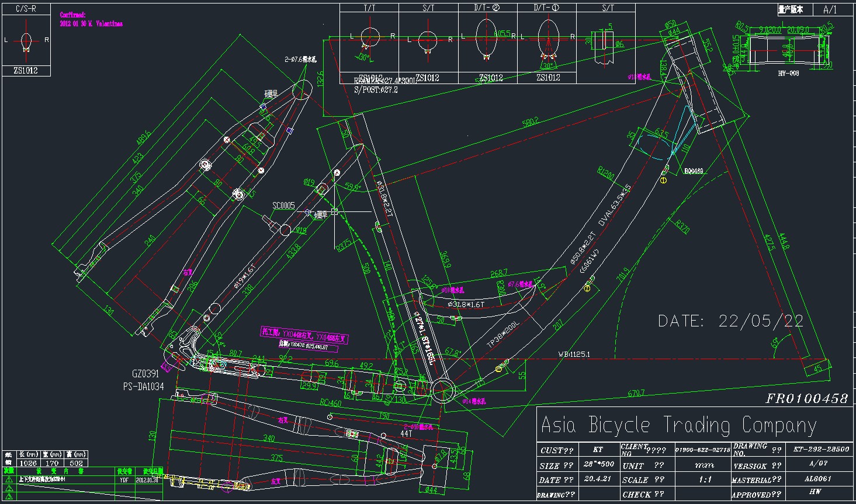Viewport: 856px width, 504px height.
Task: Click the 'Asia Bicycle Trading Company' title text
Action: pos(678,425)
